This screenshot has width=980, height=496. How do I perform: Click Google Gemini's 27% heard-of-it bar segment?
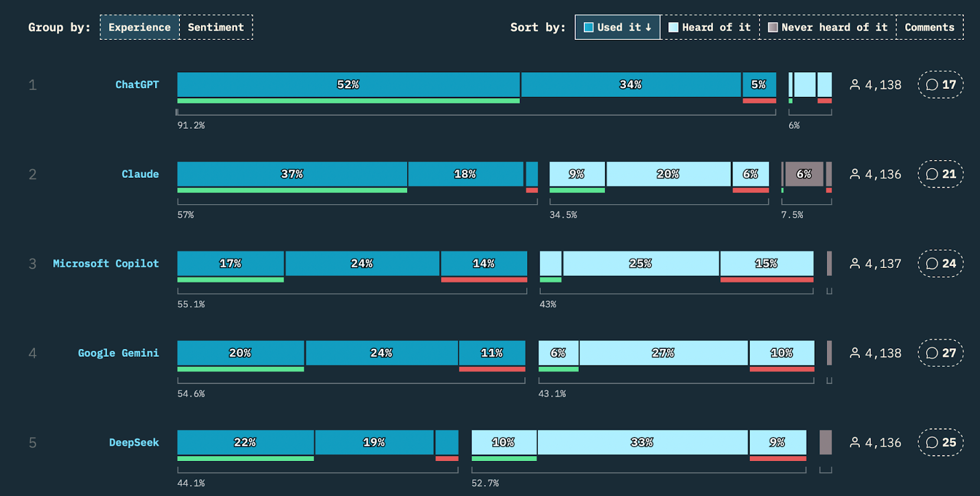click(663, 353)
